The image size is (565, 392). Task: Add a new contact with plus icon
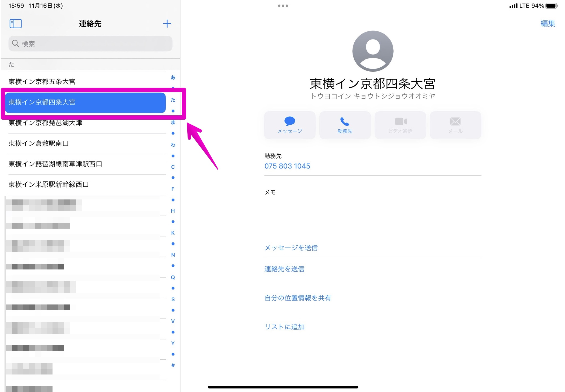(x=167, y=24)
